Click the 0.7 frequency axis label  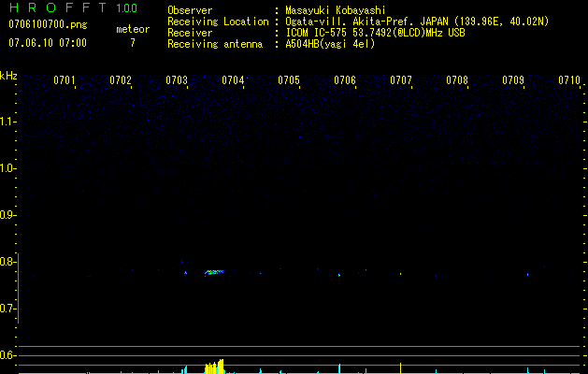[x=7, y=309]
